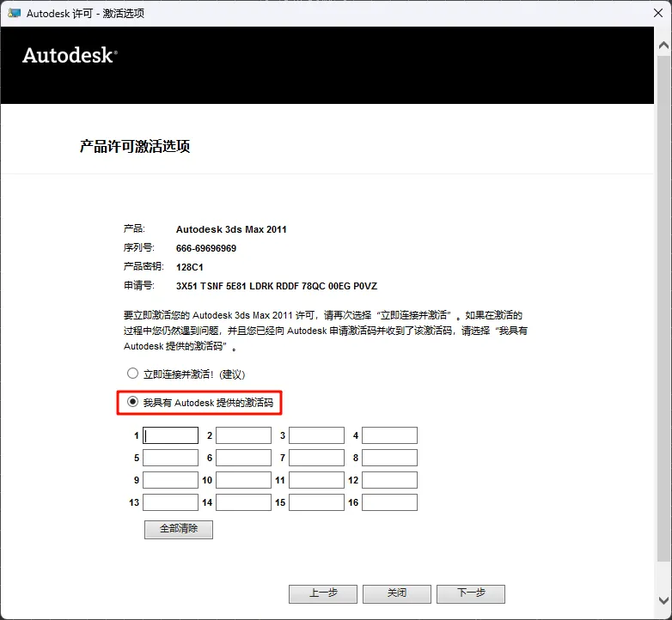Click the request code '3X51 TSNF 5E81 LDRK...'
Viewport: 672px width, 620px height.
277,286
